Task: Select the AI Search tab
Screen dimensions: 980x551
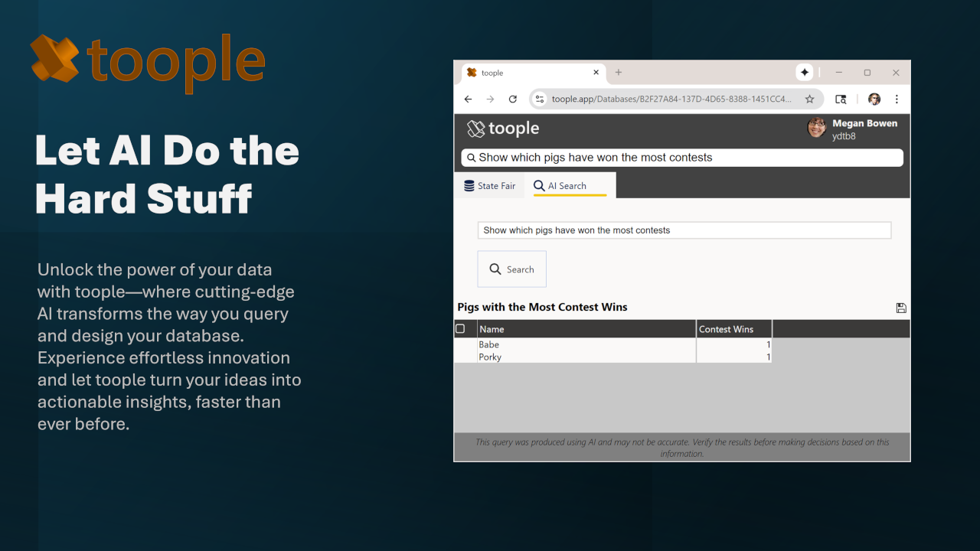Action: 569,186
